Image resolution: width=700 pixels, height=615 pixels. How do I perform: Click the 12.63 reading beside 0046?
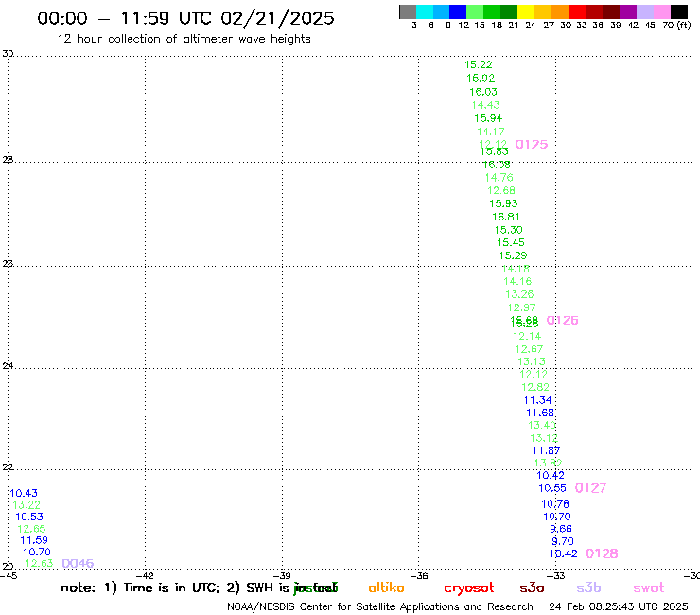40,563
